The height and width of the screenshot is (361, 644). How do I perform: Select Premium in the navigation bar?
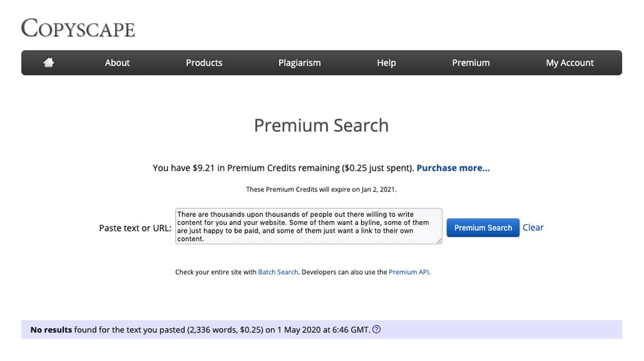click(471, 63)
